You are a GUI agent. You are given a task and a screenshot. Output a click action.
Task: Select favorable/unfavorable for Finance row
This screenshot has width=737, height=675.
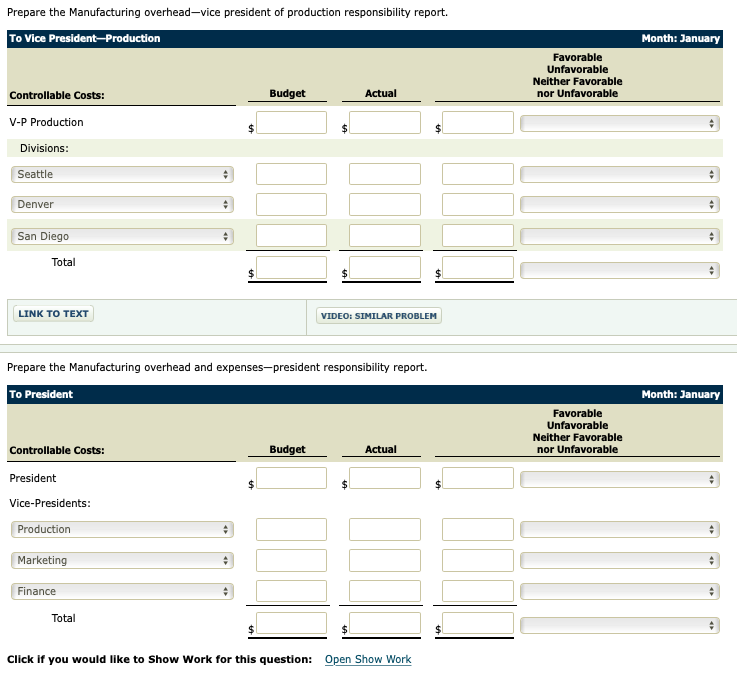click(x=619, y=591)
